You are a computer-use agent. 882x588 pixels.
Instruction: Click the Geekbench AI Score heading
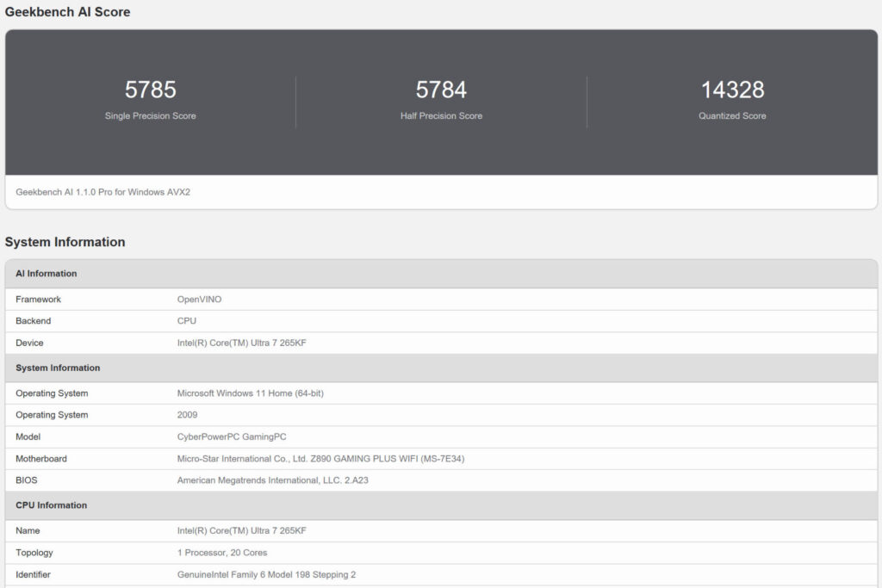pos(68,12)
